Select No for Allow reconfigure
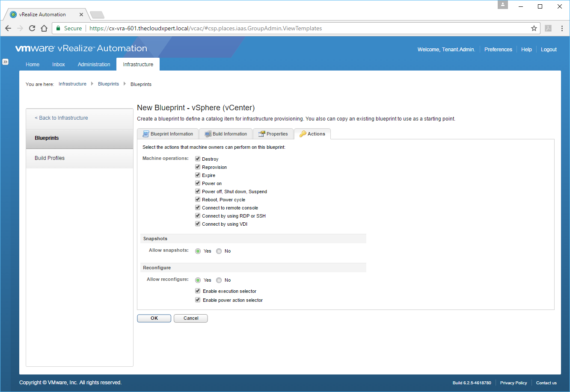The height and width of the screenshot is (392, 570). (x=219, y=280)
